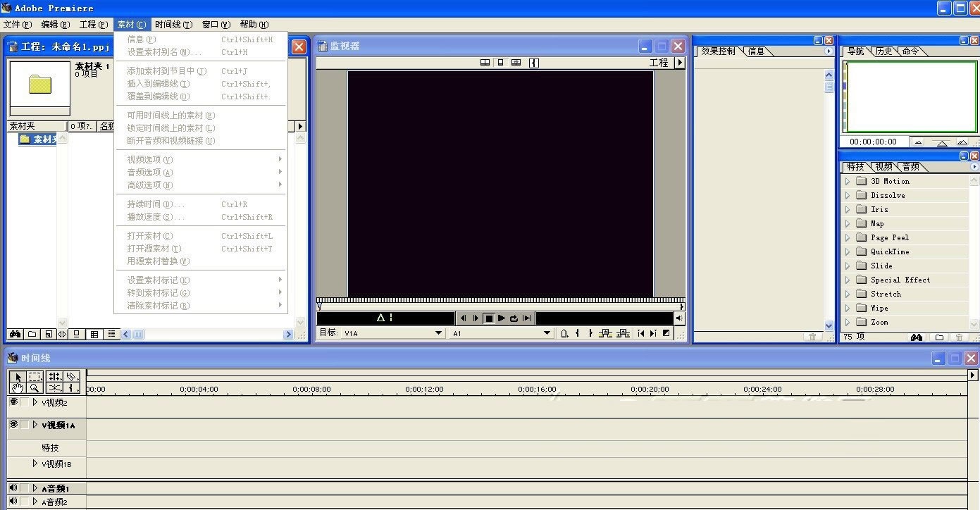Image resolution: width=980 pixels, height=510 pixels.
Task: Expand the Page Peel effects folder
Action: (848, 237)
